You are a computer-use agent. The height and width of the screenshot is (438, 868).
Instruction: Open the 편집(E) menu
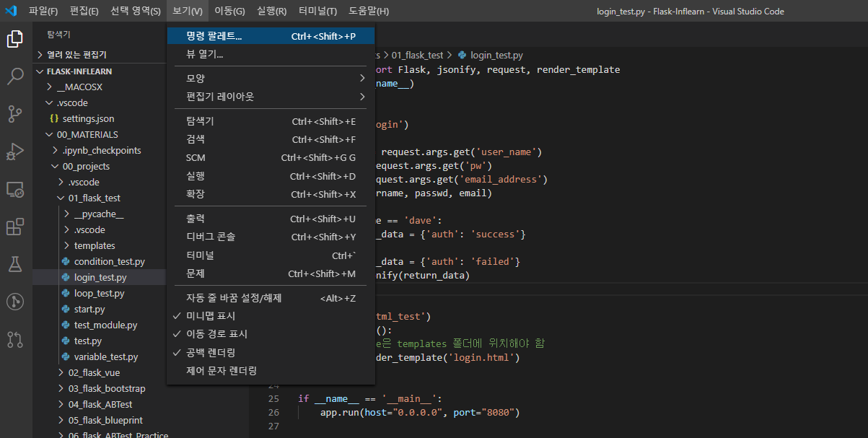(x=84, y=11)
